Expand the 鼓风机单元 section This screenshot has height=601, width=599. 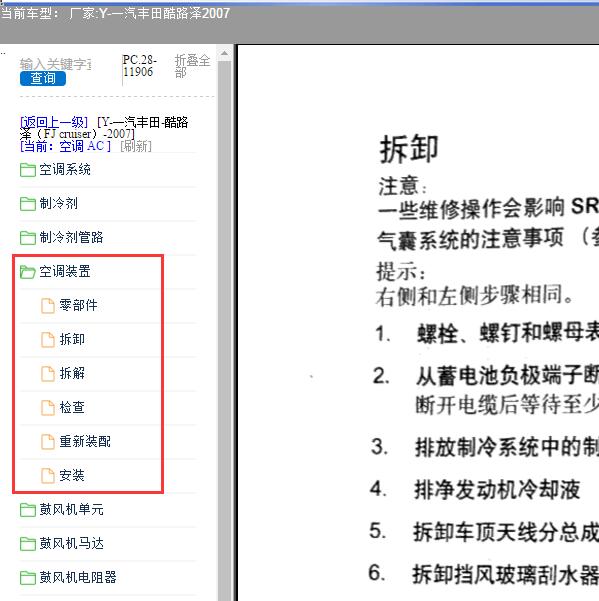[71, 509]
